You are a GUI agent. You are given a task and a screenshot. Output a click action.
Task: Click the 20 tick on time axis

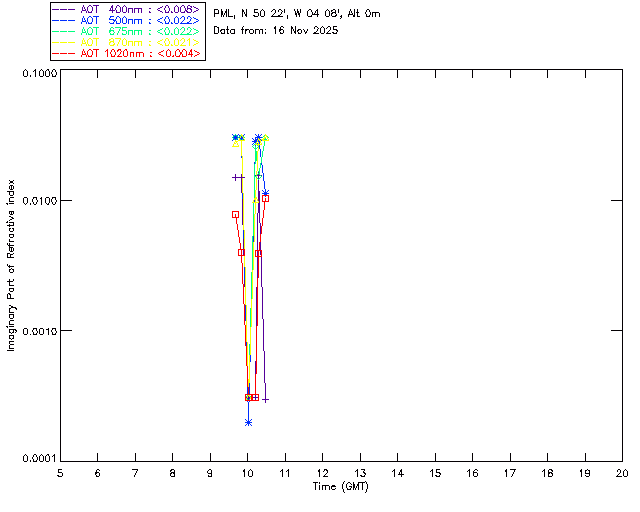click(x=621, y=473)
